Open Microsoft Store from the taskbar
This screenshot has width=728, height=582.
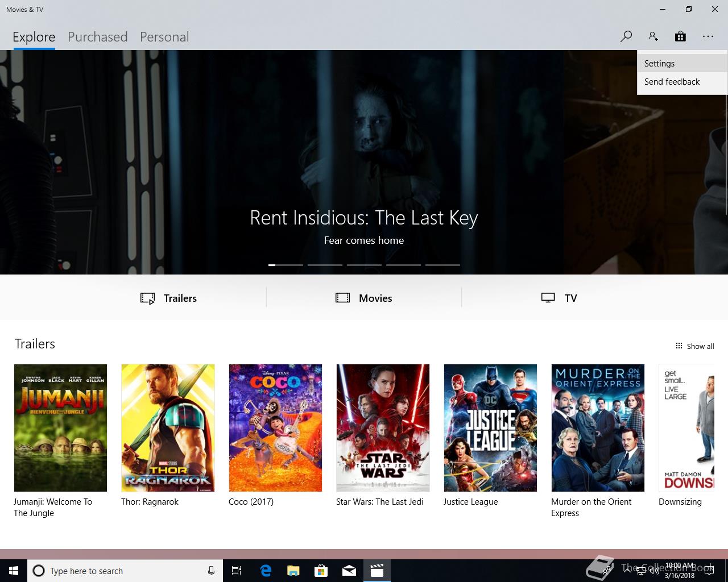[x=321, y=571]
